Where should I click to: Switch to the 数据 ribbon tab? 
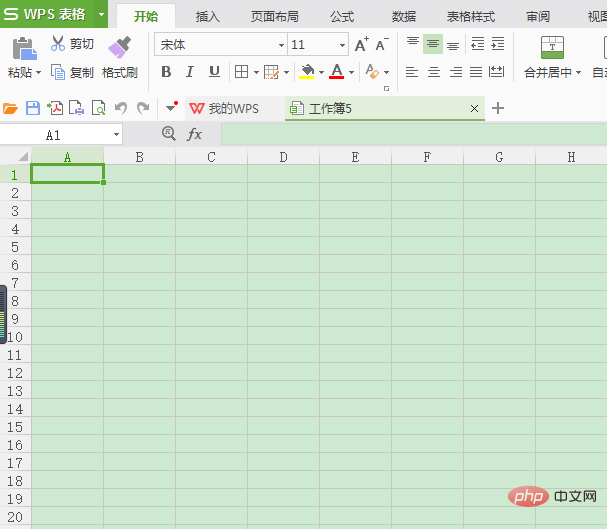[403, 16]
